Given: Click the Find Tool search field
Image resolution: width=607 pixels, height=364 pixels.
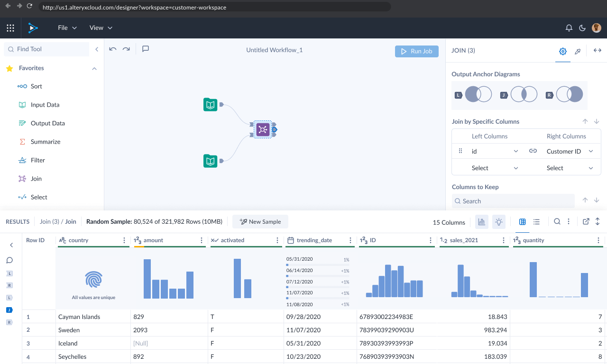Looking at the screenshot, I should point(47,49).
